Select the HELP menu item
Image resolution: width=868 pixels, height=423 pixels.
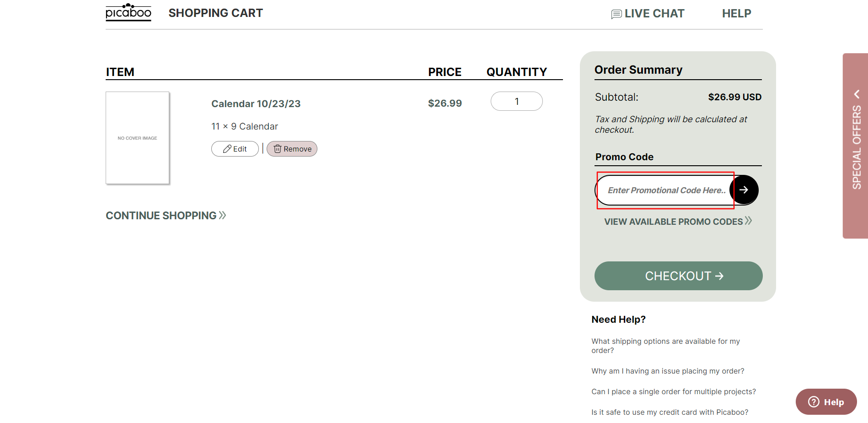pos(736,13)
